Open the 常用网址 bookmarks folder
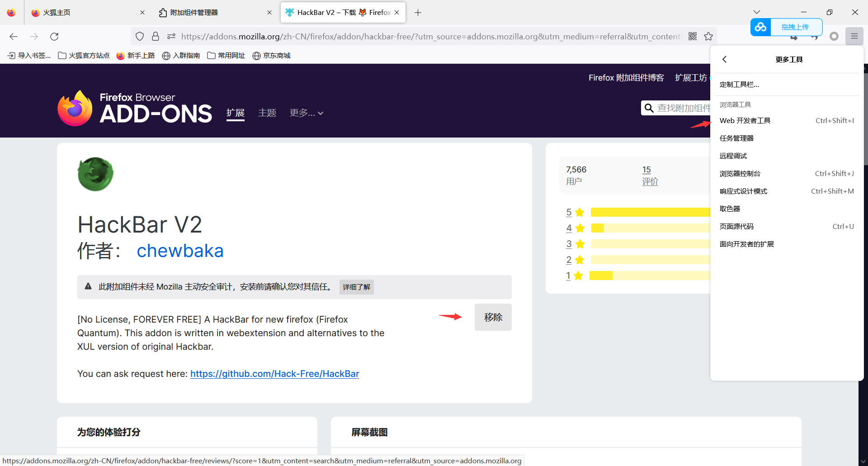 [226, 56]
